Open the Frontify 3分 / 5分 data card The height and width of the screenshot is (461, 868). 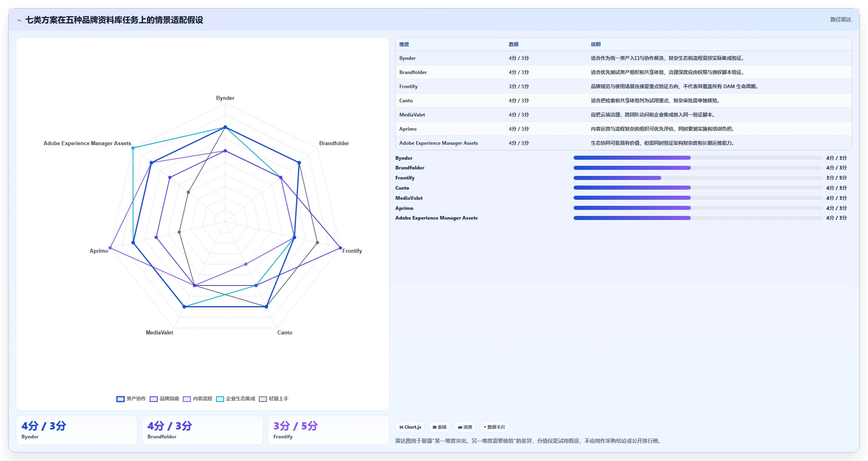[x=328, y=430]
